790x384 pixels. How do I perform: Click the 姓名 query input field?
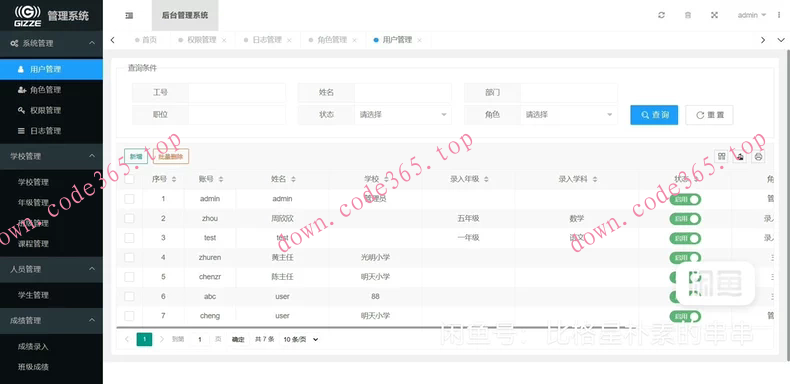(x=403, y=93)
